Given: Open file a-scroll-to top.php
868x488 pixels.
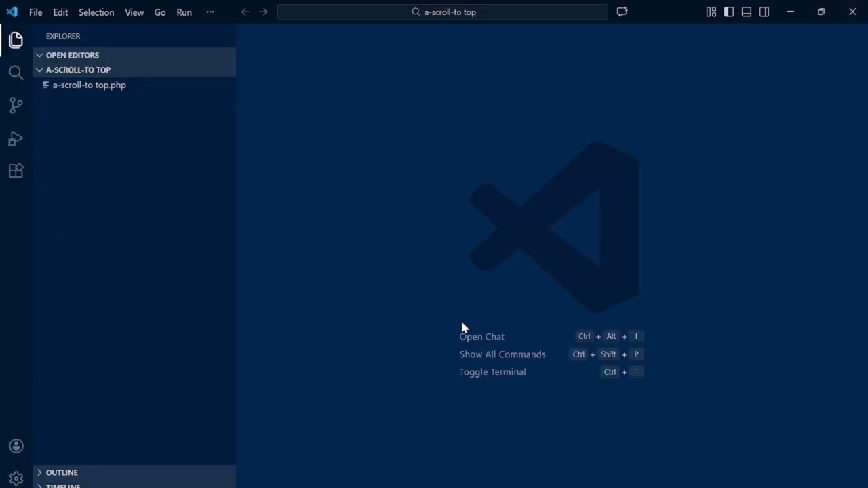Looking at the screenshot, I should click(x=134, y=85).
